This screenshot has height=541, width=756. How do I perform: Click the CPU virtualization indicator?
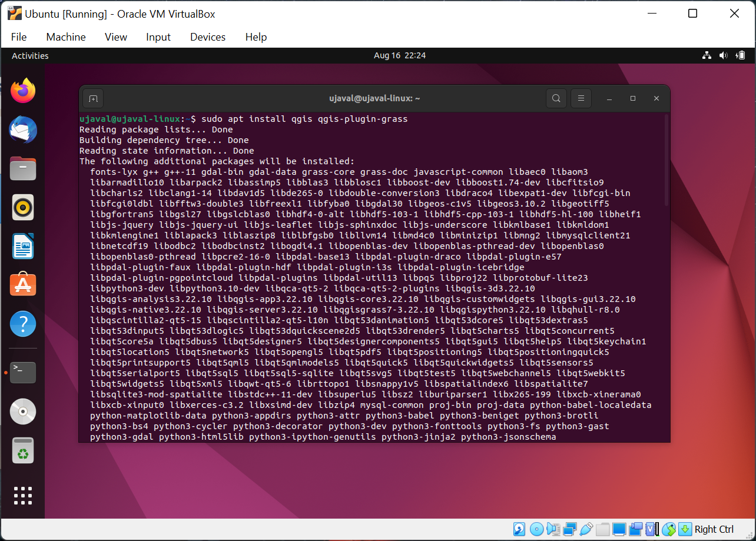(652, 529)
